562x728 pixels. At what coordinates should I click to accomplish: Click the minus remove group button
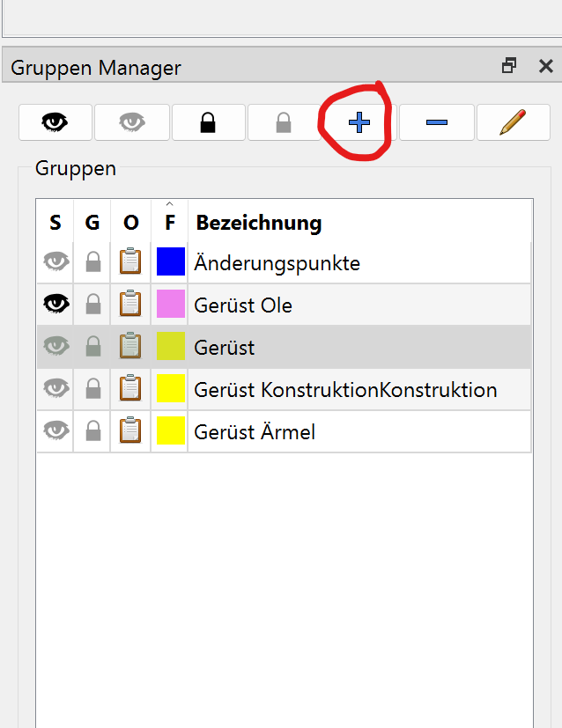pyautogui.click(x=436, y=123)
